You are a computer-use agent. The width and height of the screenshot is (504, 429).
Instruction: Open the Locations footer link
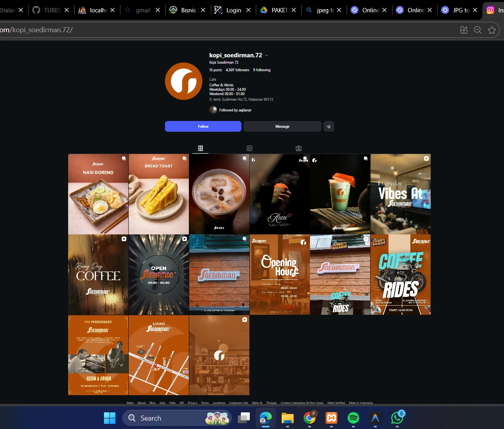click(219, 403)
